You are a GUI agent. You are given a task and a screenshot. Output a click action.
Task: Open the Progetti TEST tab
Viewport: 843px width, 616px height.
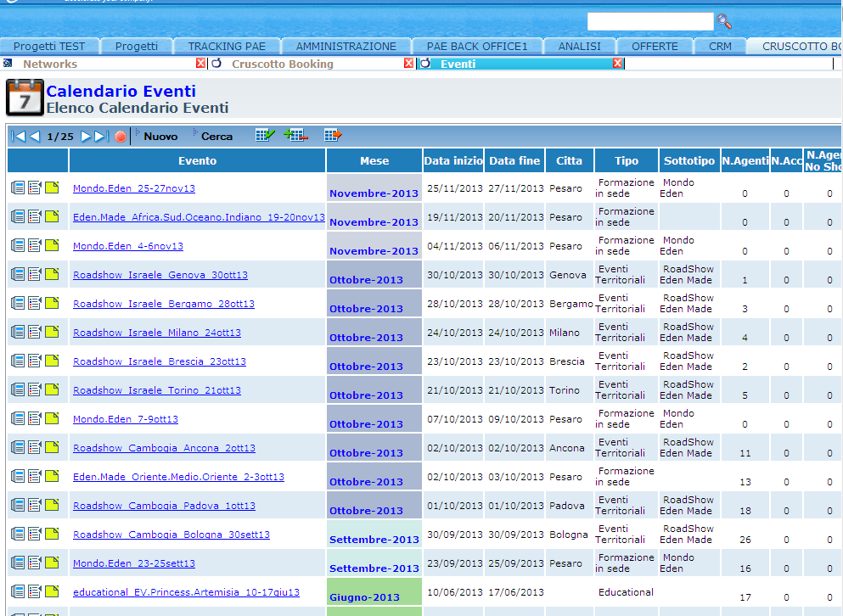(x=49, y=46)
